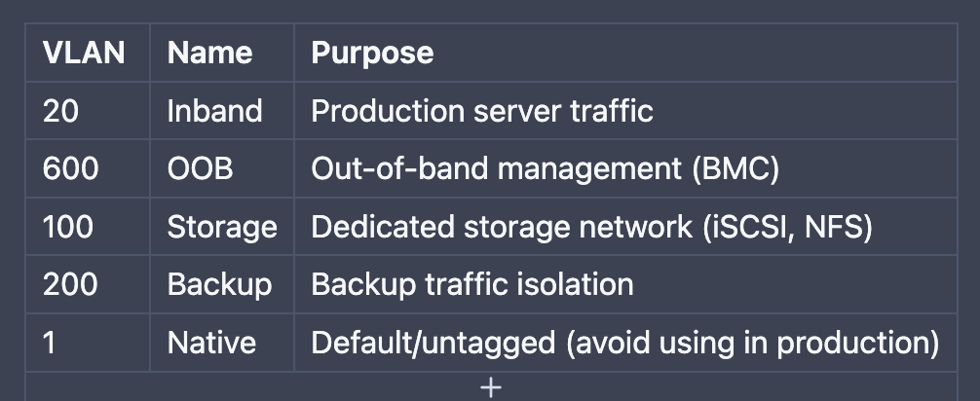This screenshot has height=401, width=980.
Task: Click the cell containing VLAN 100
Action: coord(88,226)
